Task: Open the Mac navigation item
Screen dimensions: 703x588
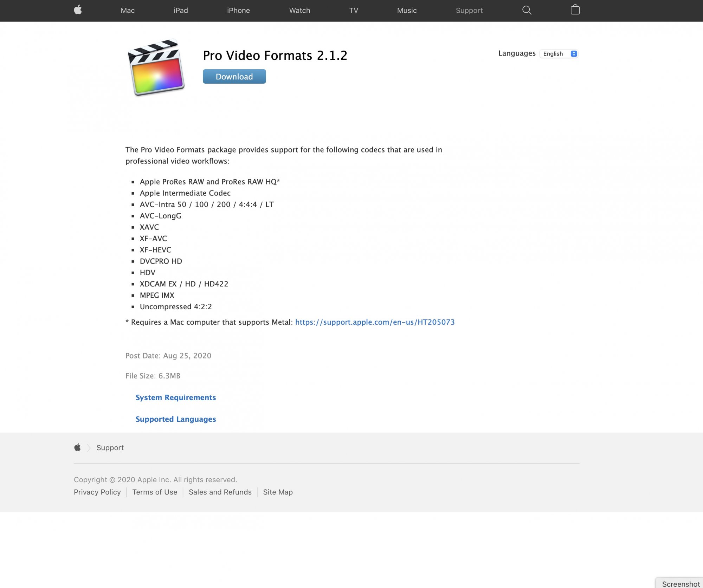Action: [x=128, y=11]
